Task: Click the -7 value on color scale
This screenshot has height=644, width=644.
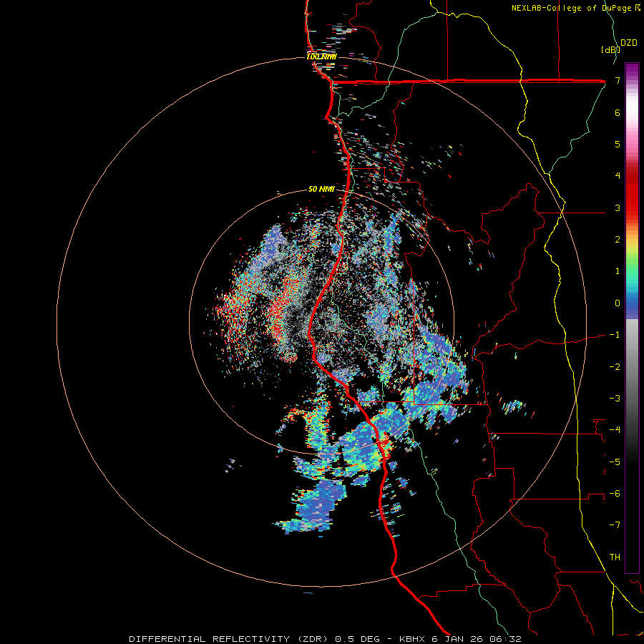Action: [x=615, y=525]
